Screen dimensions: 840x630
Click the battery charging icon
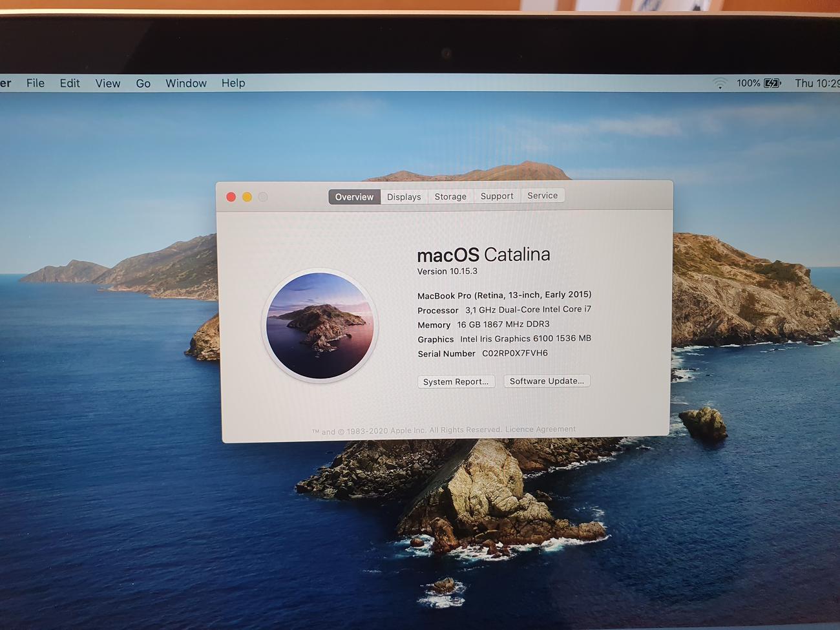(772, 83)
